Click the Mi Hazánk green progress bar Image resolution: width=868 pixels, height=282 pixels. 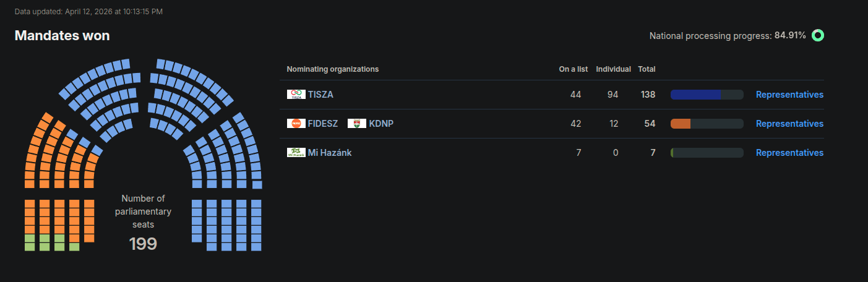point(707,153)
